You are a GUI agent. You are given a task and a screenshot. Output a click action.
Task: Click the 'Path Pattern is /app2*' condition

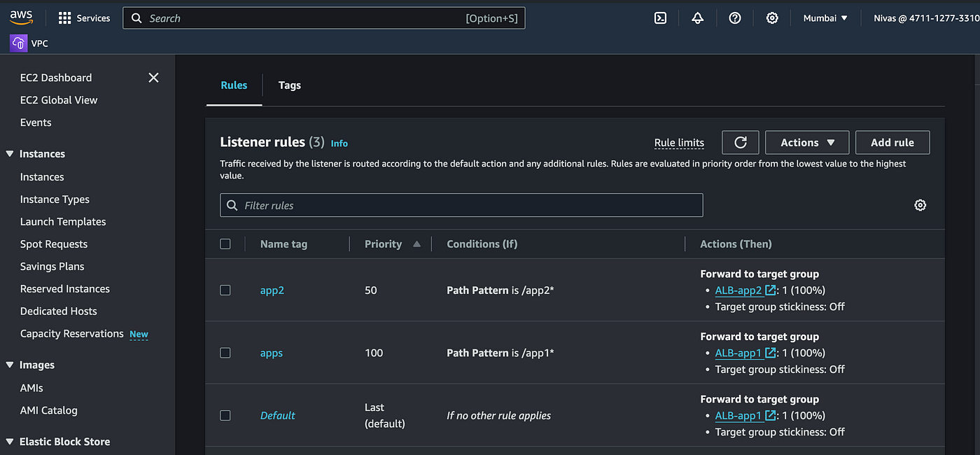click(x=500, y=290)
